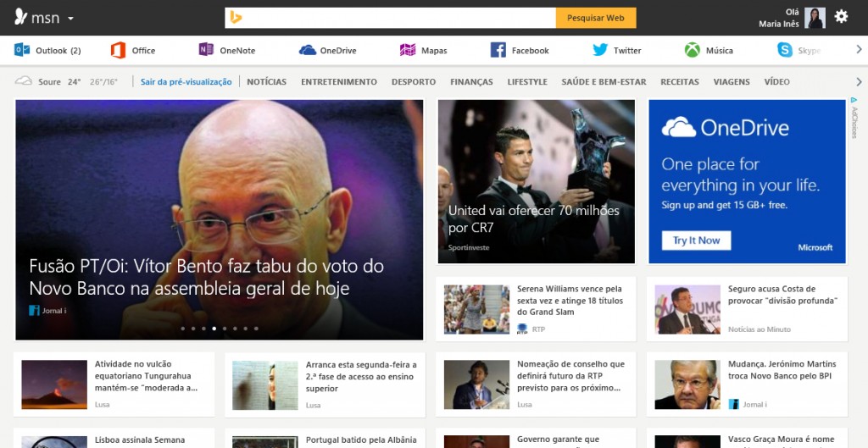Open Portugal batido pela Albânia article

click(361, 440)
